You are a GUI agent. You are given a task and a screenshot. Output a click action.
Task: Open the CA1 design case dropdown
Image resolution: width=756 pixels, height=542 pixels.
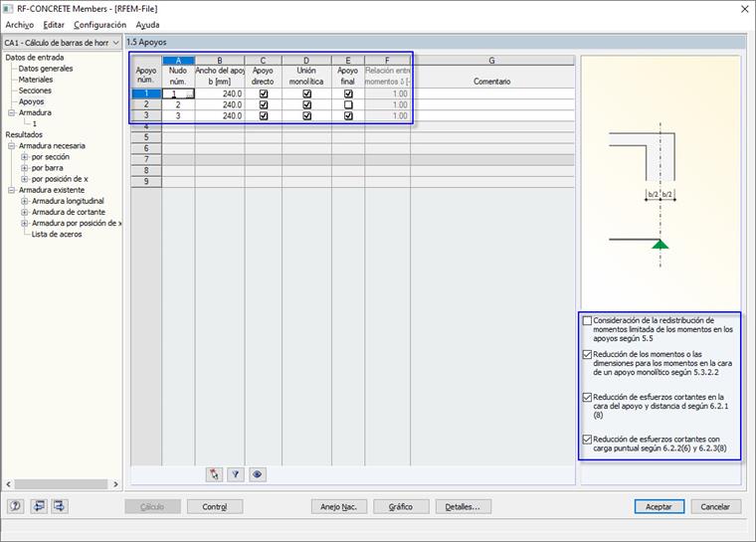click(62, 43)
